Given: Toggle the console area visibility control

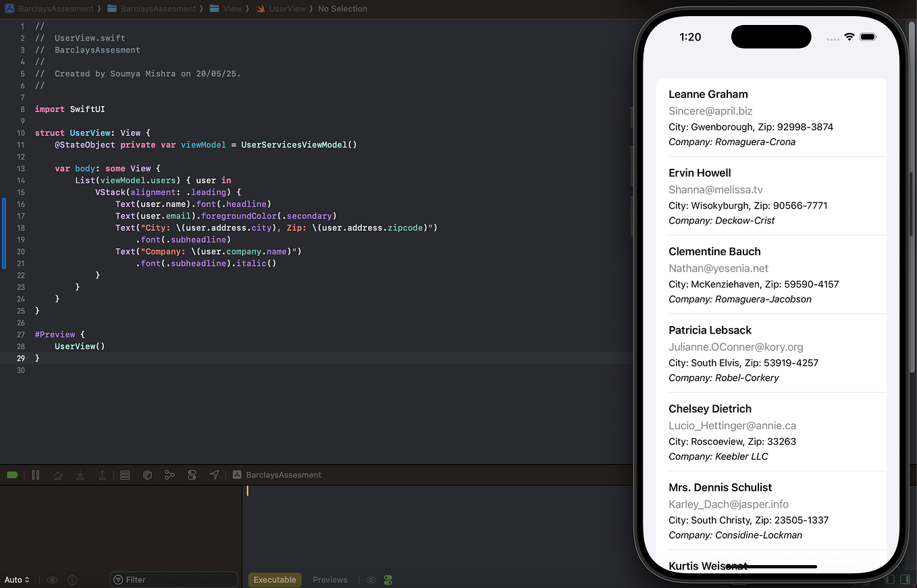Looking at the screenshot, I should click(x=125, y=475).
